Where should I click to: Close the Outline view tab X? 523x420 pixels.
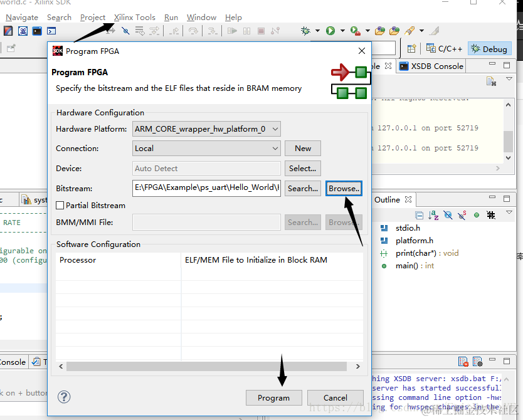[x=408, y=199]
